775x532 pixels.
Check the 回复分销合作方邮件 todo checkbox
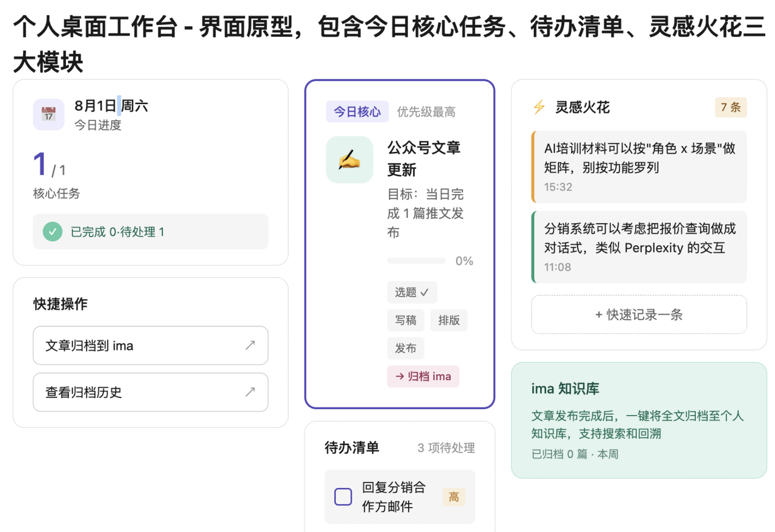pyautogui.click(x=343, y=497)
